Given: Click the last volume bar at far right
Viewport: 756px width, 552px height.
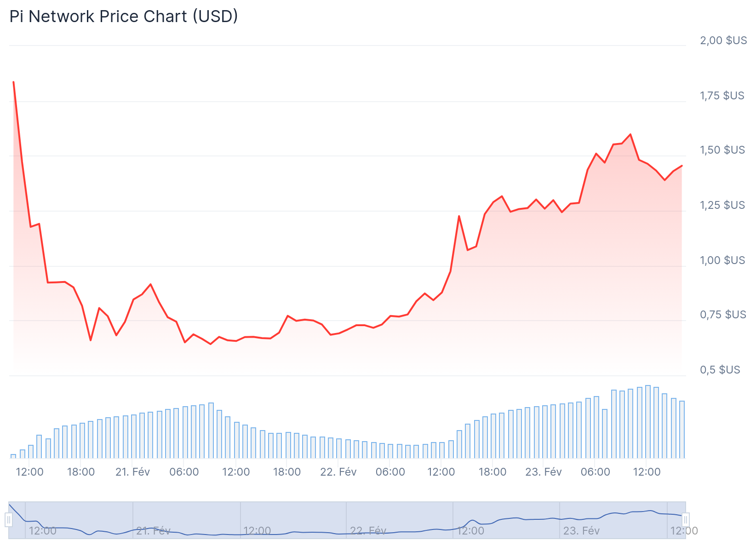Looking at the screenshot, I should (x=682, y=429).
